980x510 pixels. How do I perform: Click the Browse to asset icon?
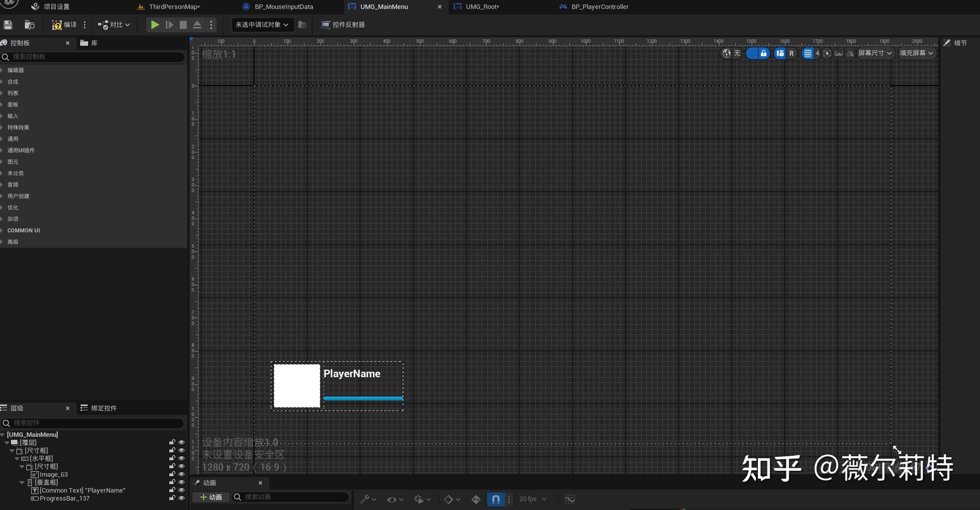point(29,25)
